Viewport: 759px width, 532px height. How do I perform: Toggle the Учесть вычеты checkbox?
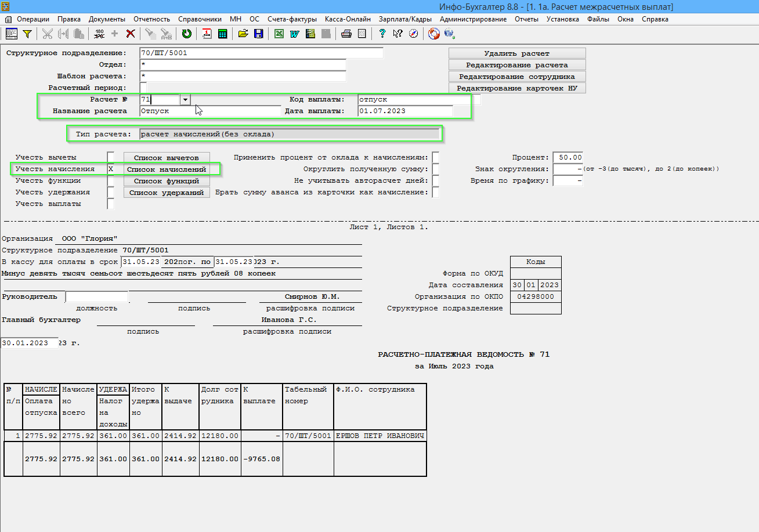coord(111,157)
